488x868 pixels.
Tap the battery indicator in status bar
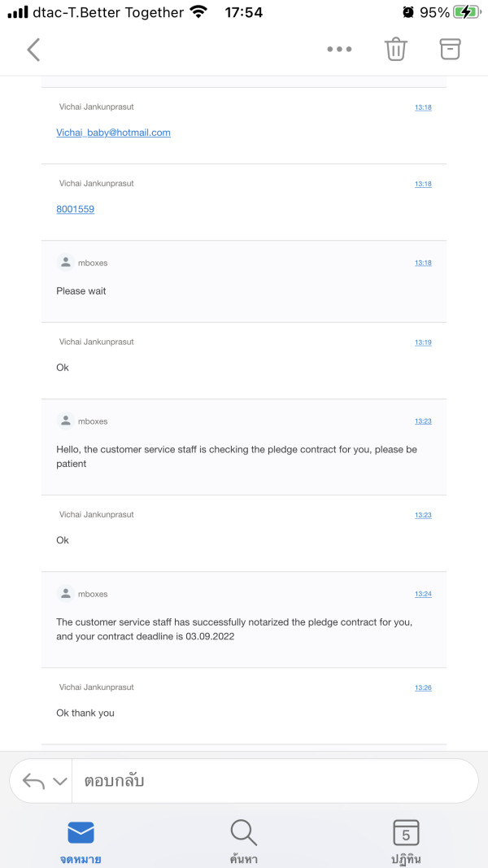pos(466,12)
